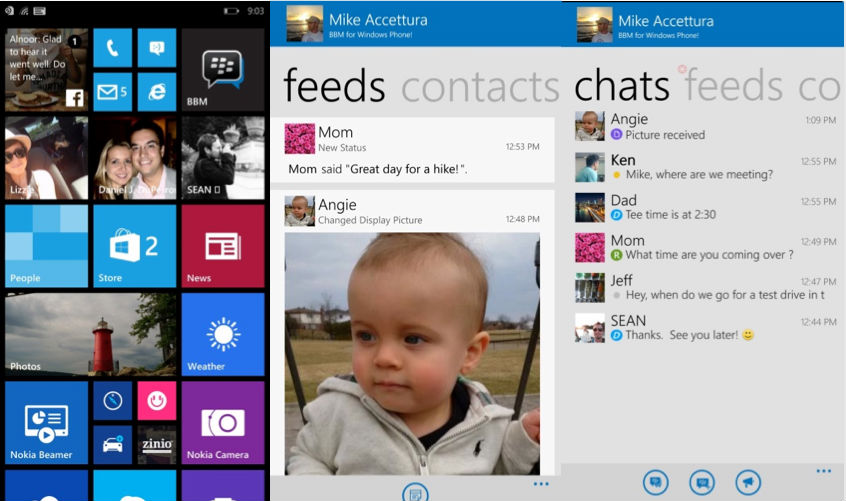Open Angie chat with Picture received
This screenshot has height=501, width=846.
coord(705,126)
